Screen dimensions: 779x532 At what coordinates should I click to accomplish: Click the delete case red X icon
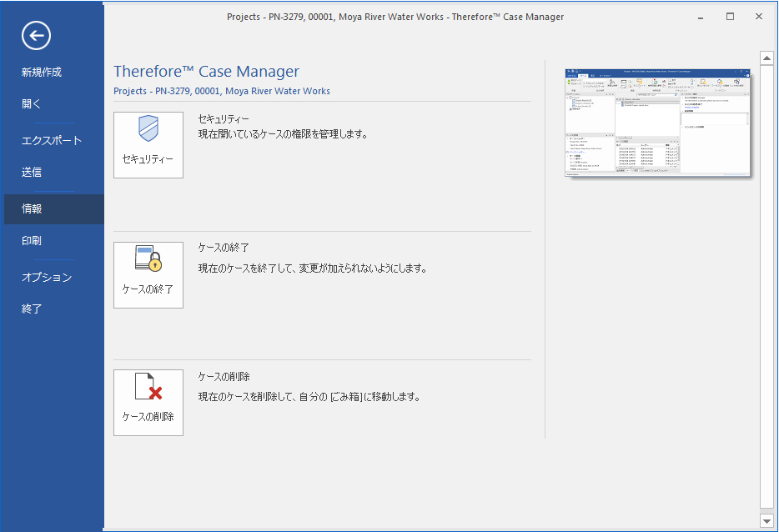pos(148,386)
